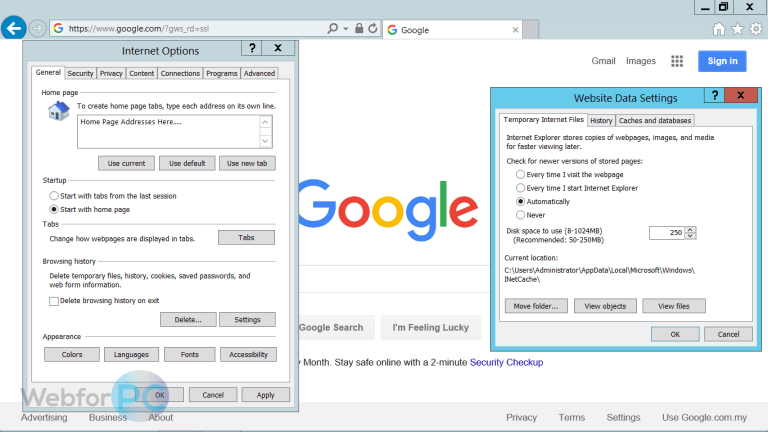The image size is (768, 433).
Task: Click home page box scroll up arrow
Action: click(265, 122)
